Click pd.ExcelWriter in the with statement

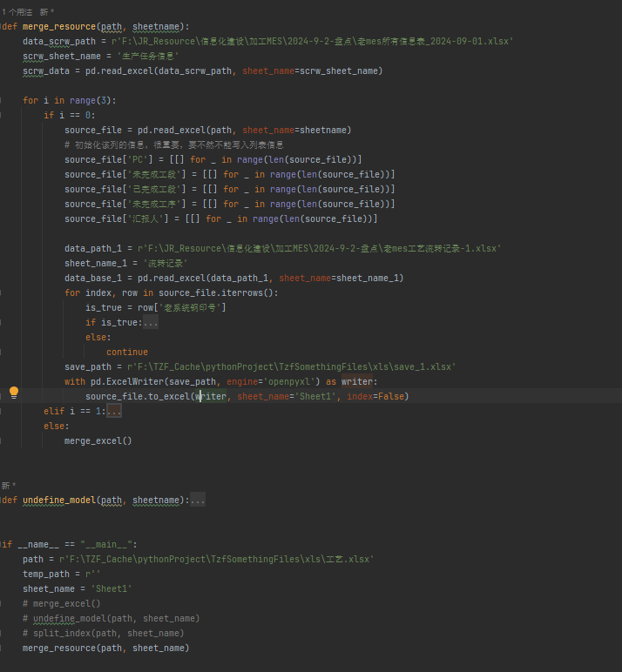coord(116,381)
